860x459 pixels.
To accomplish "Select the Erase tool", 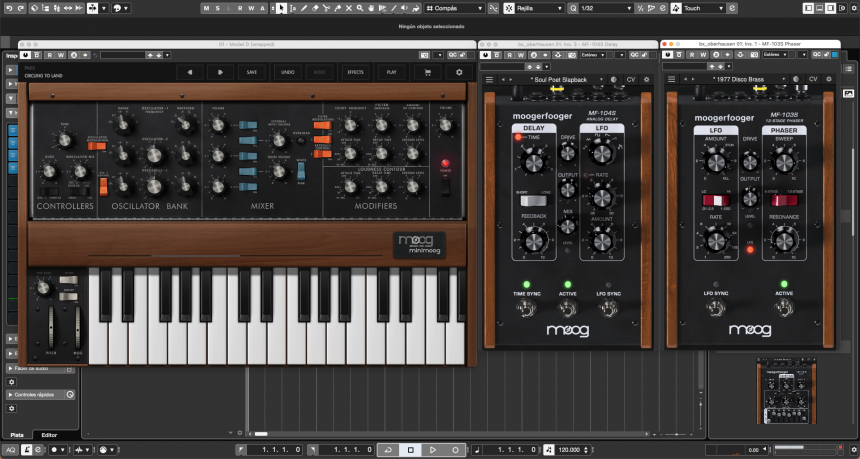I will pyautogui.click(x=315, y=8).
